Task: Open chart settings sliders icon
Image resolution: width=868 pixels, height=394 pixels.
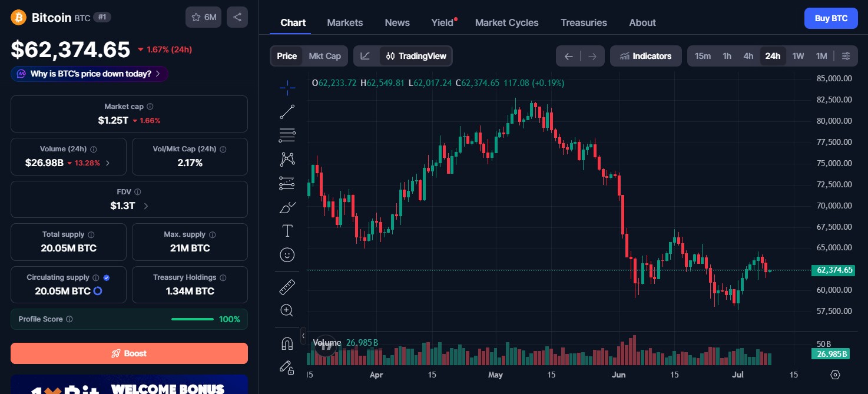Action: click(846, 56)
